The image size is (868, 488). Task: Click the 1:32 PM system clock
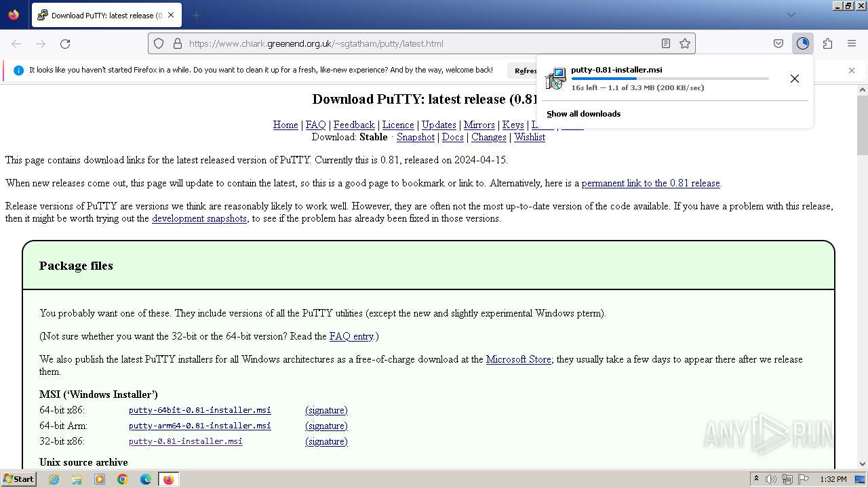(833, 479)
